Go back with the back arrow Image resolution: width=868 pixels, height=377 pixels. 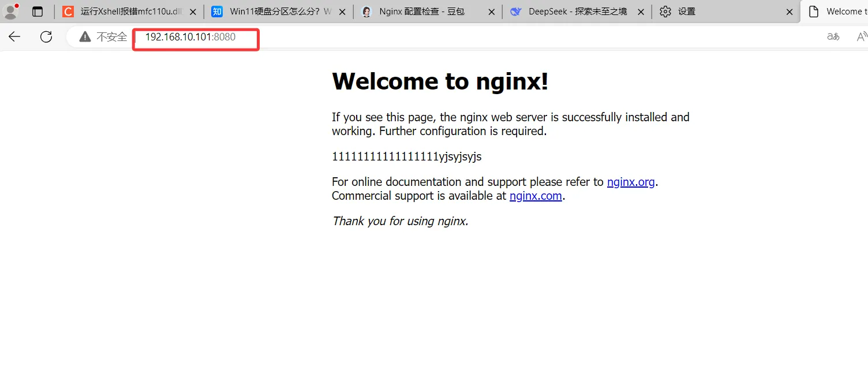point(14,37)
